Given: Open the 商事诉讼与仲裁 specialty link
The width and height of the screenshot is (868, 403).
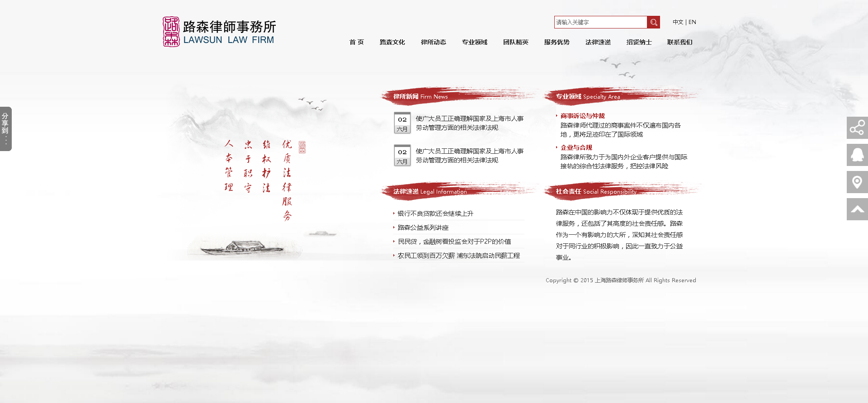Looking at the screenshot, I should [x=582, y=116].
